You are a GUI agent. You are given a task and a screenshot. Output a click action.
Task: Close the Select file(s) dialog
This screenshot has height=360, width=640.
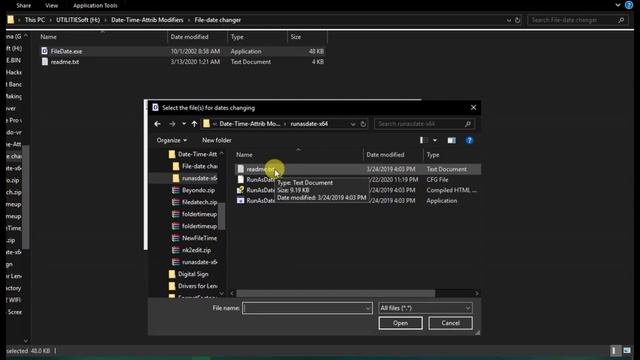click(x=473, y=107)
